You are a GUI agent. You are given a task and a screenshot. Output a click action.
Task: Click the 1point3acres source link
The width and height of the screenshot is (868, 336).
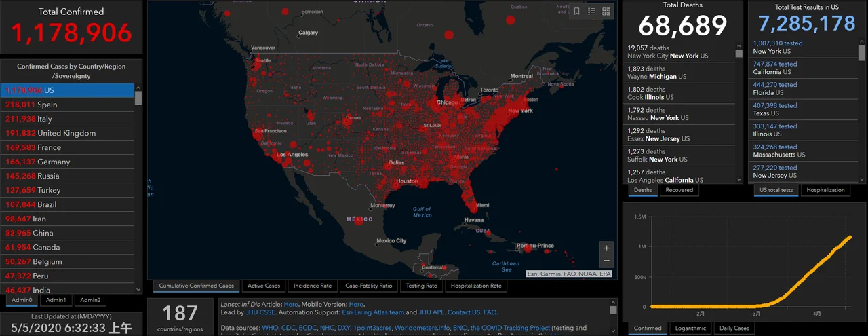pyautogui.click(x=372, y=328)
